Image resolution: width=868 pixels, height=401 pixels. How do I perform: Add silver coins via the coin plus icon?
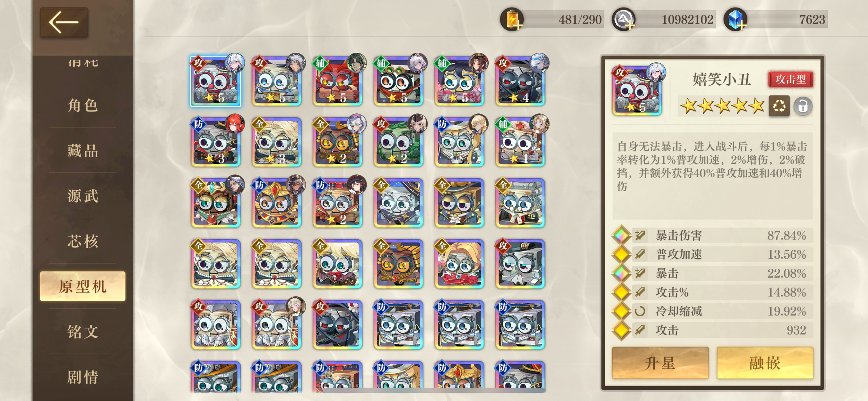coord(624,20)
